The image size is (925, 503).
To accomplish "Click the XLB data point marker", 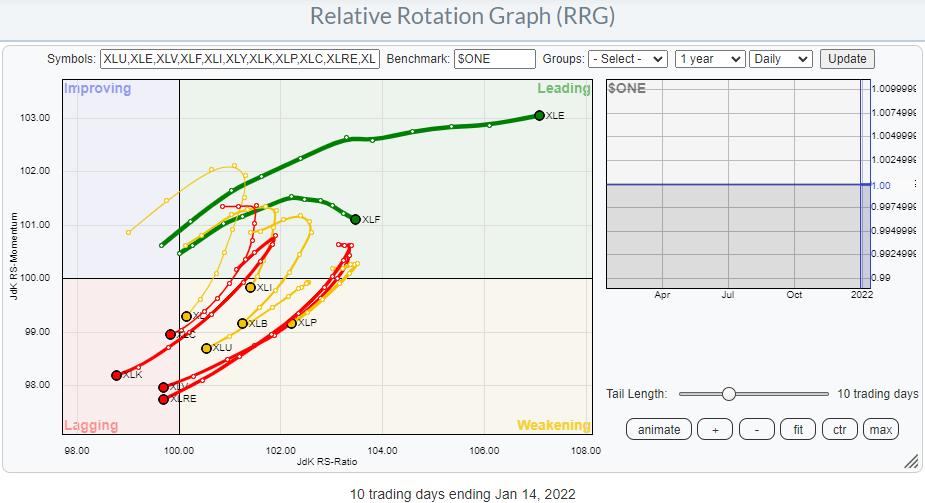I will 242,323.
